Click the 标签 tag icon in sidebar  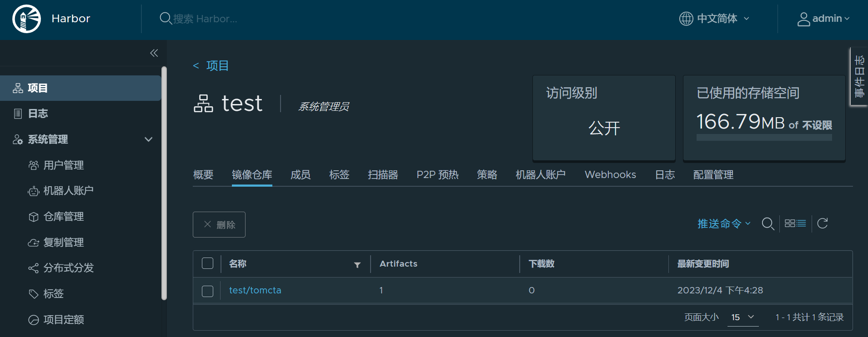coord(34,294)
